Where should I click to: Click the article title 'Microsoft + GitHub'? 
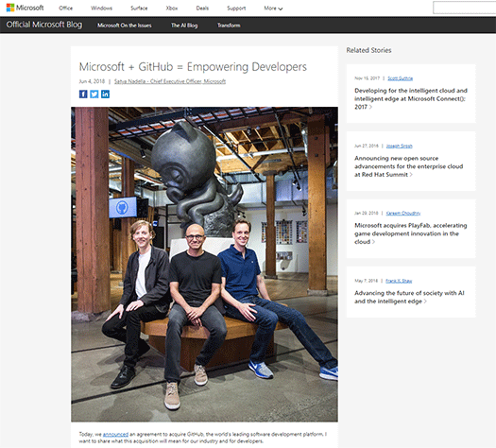click(193, 67)
